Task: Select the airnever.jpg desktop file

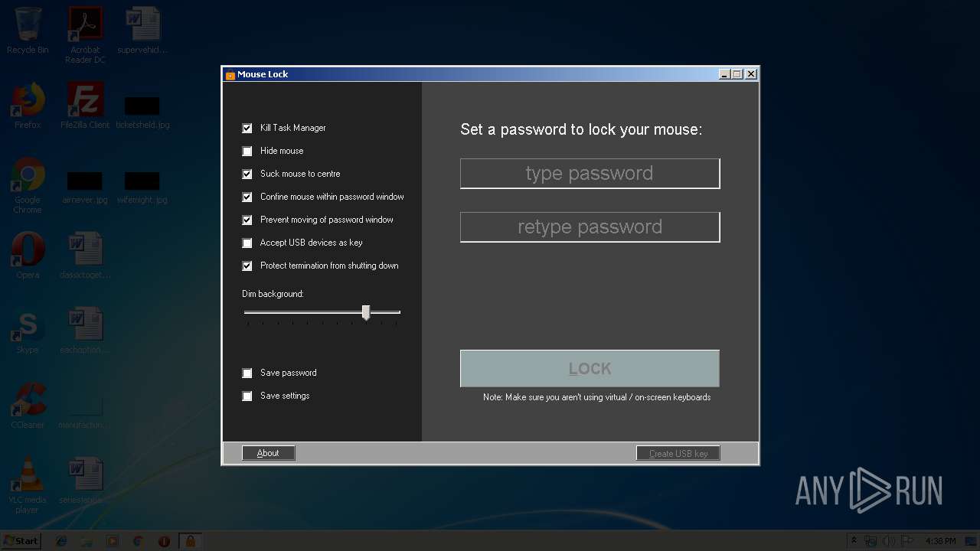Action: pos(85,187)
